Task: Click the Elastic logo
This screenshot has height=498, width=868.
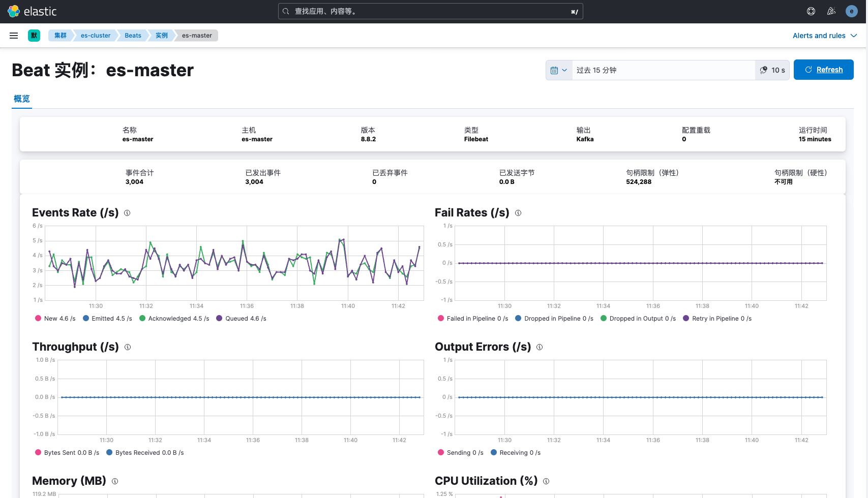Action: click(x=32, y=11)
